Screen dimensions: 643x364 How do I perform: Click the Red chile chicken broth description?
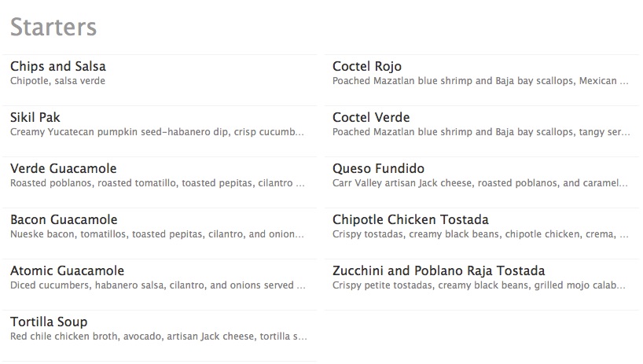click(x=157, y=336)
